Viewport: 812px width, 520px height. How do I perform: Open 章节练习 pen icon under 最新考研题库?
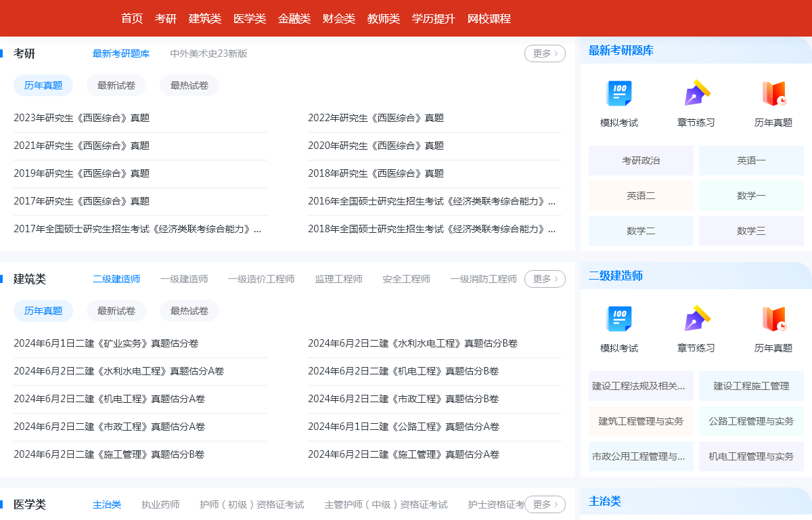[696, 93]
